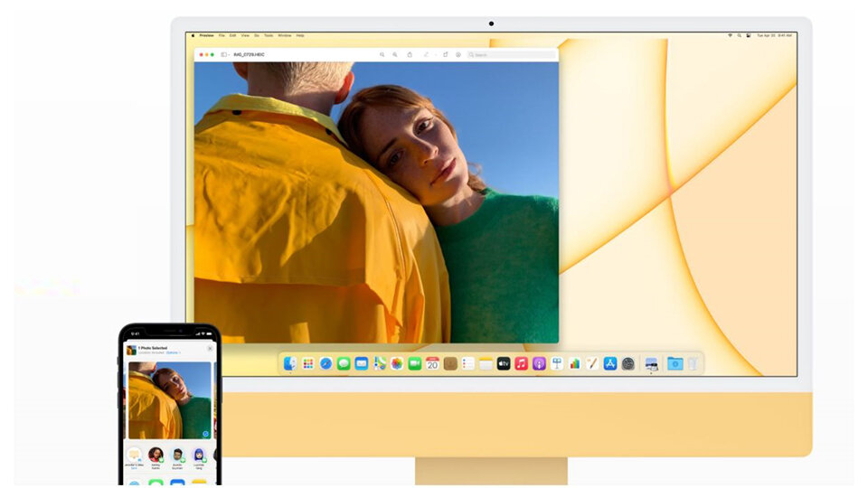Image resolution: width=868 pixels, height=488 pixels.
Task: Share to the Lucinda contact on the iPhone
Action: point(199,457)
